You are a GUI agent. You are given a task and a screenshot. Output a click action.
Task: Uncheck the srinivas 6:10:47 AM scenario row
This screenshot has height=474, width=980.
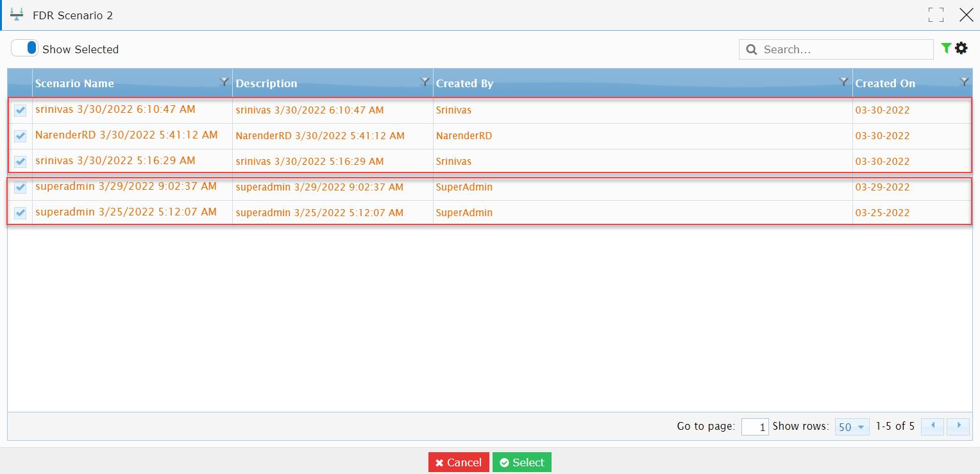(x=21, y=110)
